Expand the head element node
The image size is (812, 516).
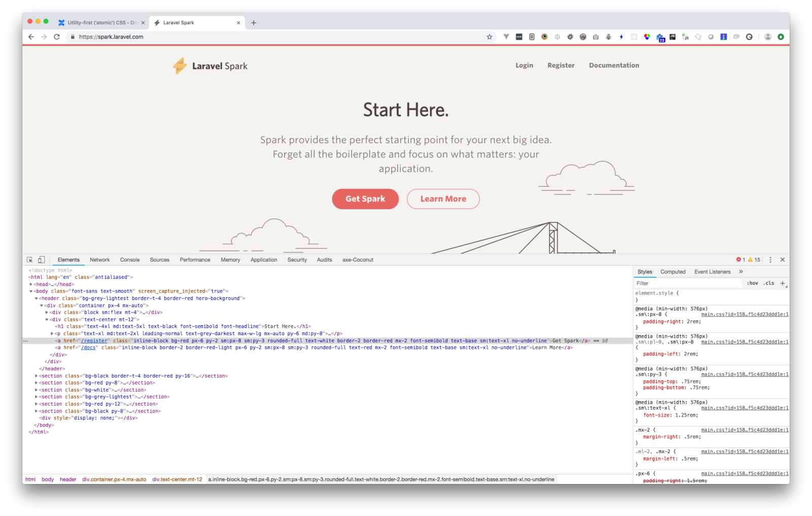[31, 284]
